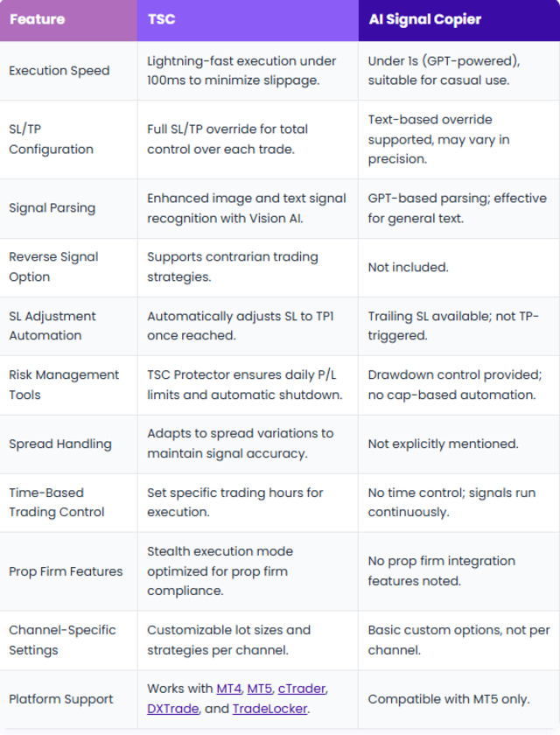Image resolution: width=560 pixels, height=735 pixels.
Task: Click the Execution Speed row label
Action: click(x=59, y=71)
